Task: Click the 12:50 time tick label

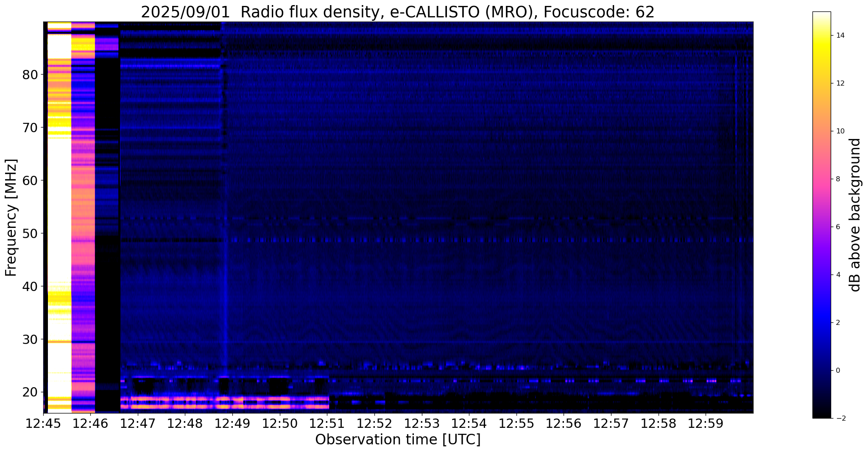Action: [x=280, y=424]
